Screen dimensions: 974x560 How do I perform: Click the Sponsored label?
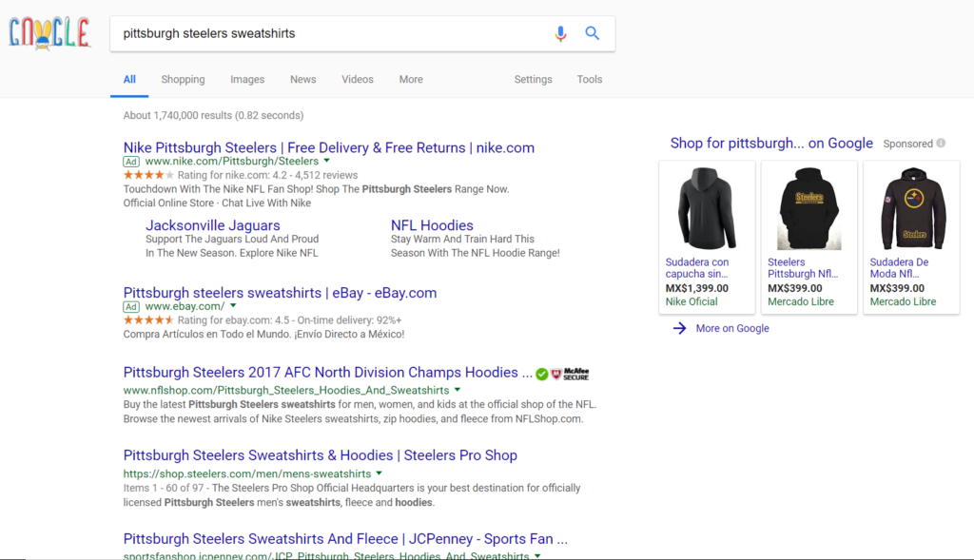pos(908,144)
